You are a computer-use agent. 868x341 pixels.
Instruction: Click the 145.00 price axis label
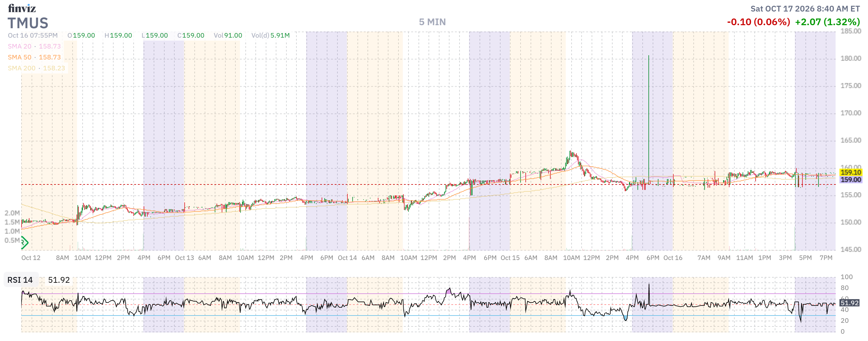point(850,249)
